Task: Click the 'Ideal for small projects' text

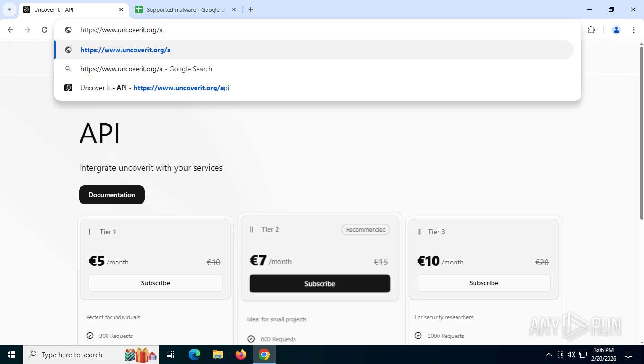Action: click(x=277, y=319)
